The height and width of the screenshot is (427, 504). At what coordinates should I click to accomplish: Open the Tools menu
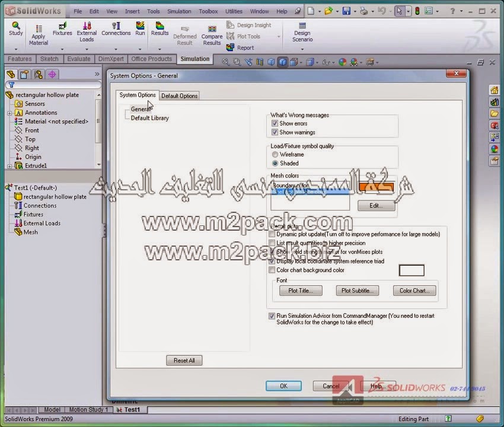pyautogui.click(x=154, y=11)
